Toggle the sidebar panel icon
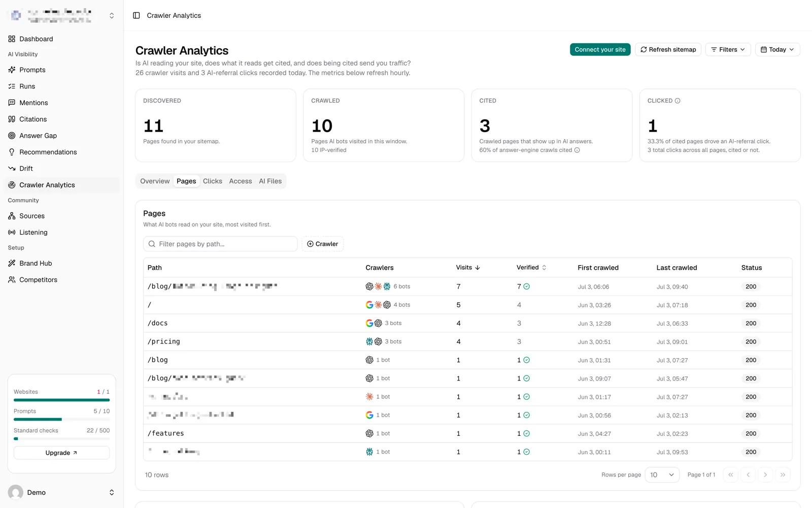 [136, 15]
